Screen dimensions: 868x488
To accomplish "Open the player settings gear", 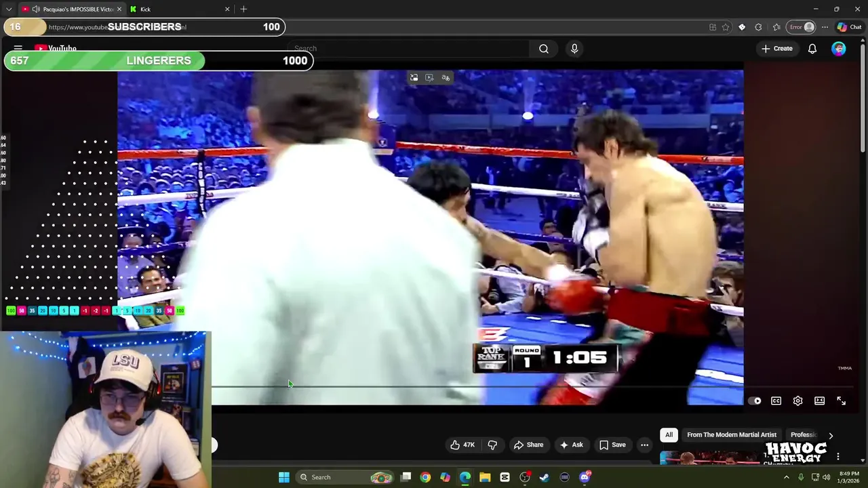I will (x=798, y=401).
